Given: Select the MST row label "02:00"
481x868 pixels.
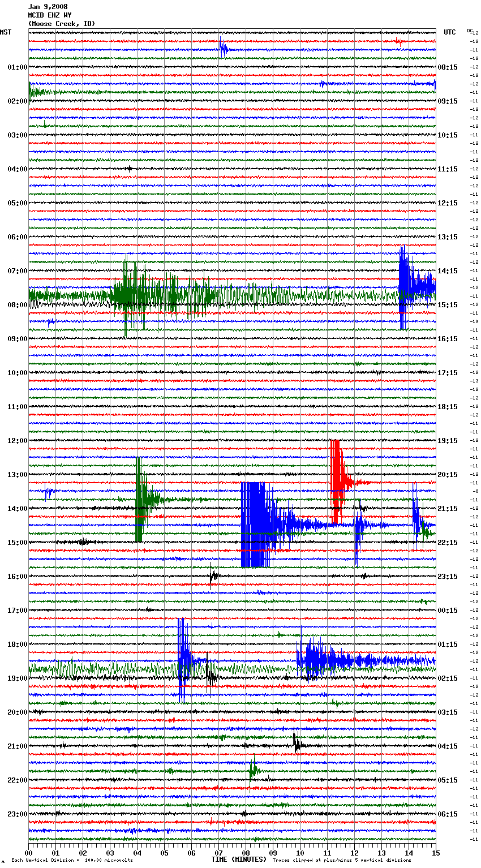Looking at the screenshot, I should pyautogui.click(x=18, y=101).
